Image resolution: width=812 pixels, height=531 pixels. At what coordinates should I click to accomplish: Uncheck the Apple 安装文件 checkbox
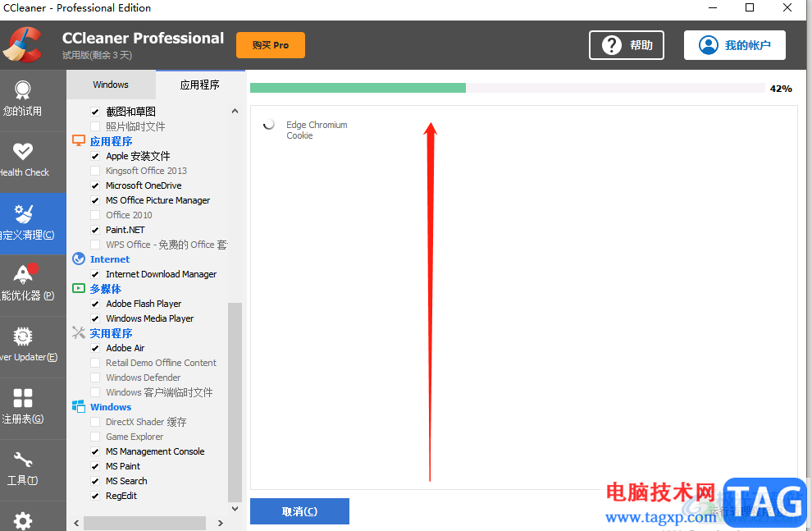95,156
